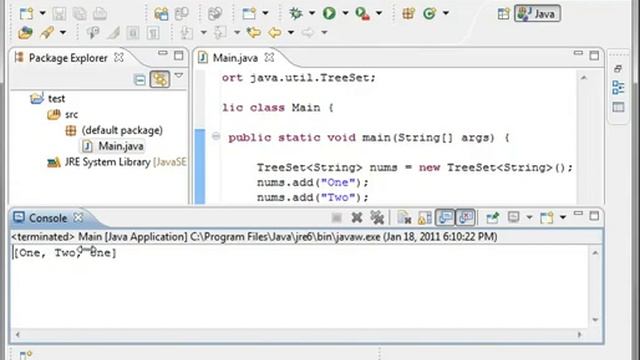Click the terminated Main launch description text

(254, 237)
